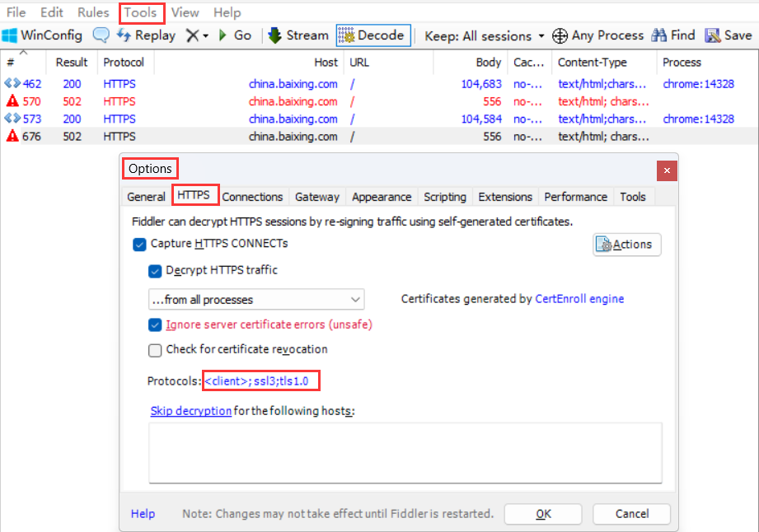Open the Skip decryption link

click(x=190, y=411)
